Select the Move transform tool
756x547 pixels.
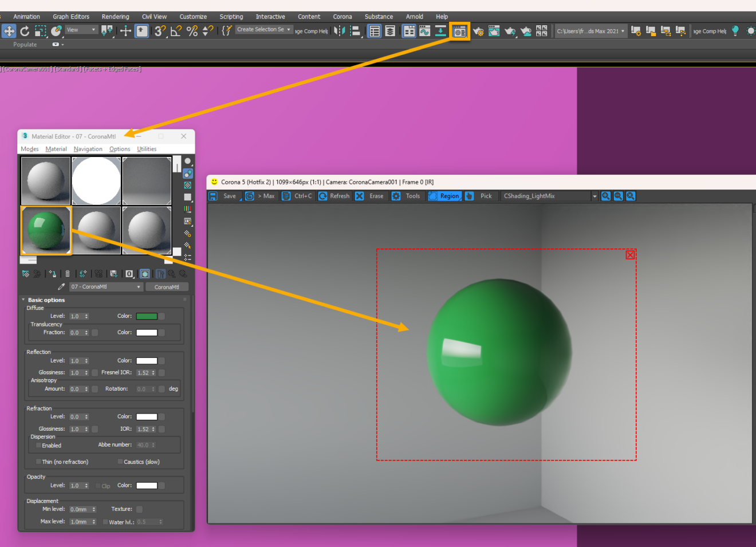9,31
